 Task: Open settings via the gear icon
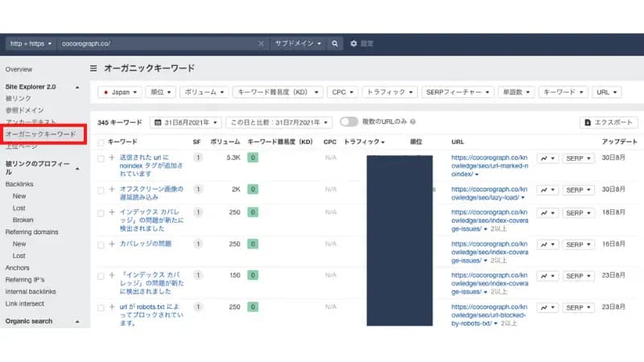click(x=353, y=43)
